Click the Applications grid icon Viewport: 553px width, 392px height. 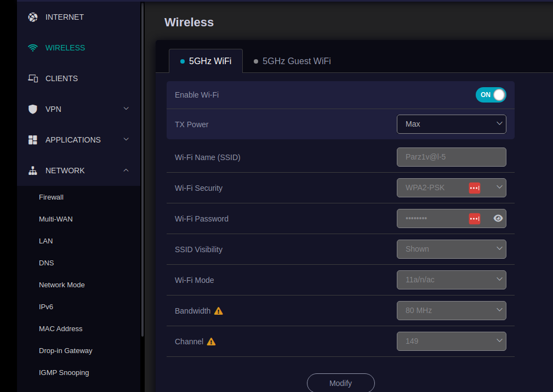(x=33, y=140)
